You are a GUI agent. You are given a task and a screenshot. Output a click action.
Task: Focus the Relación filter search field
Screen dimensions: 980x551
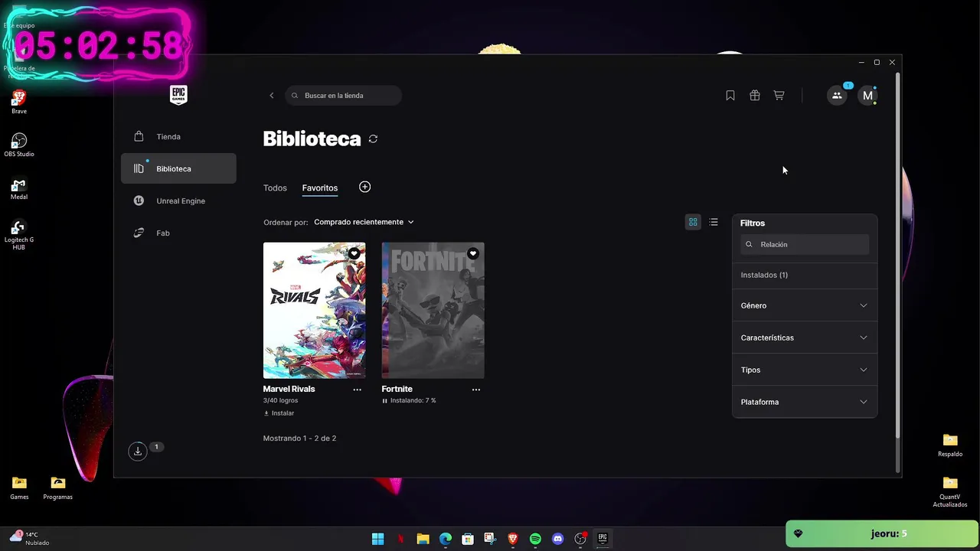805,244
